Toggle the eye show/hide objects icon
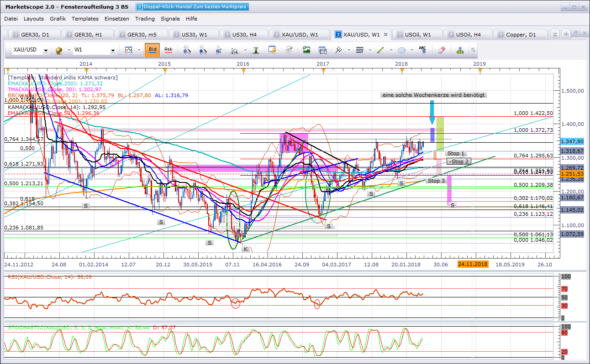The width and height of the screenshot is (590, 364). (289, 50)
